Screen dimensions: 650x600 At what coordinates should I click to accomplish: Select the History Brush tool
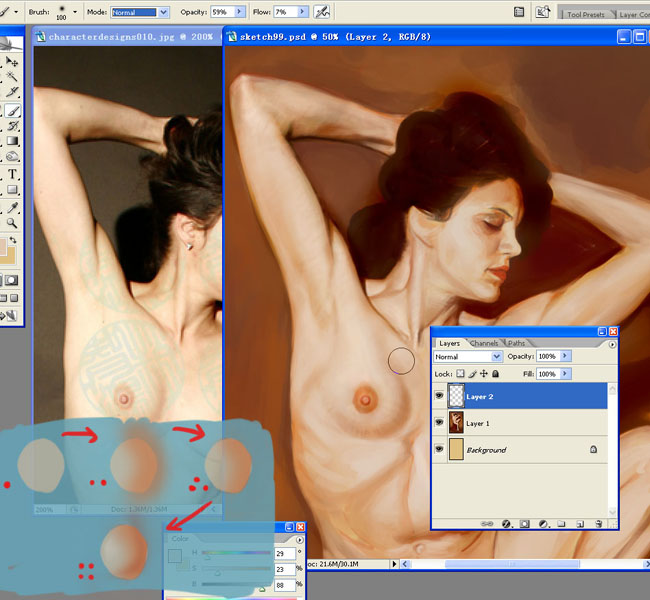click(13, 126)
